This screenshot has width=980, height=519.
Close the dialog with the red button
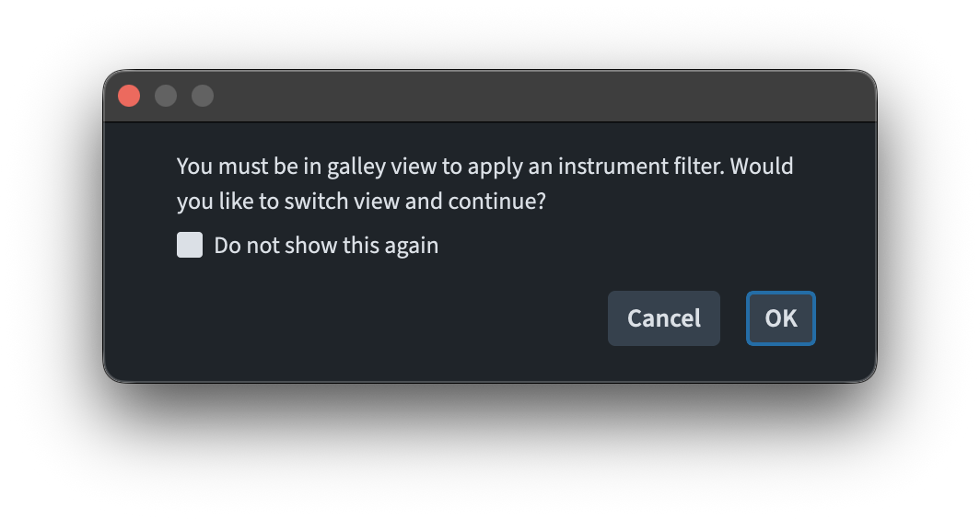tap(129, 96)
